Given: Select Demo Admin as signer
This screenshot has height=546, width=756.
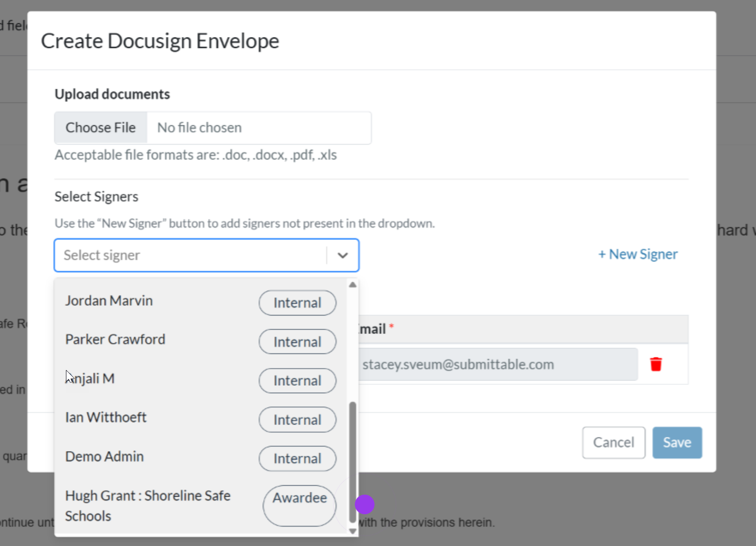Looking at the screenshot, I should click(x=201, y=457).
